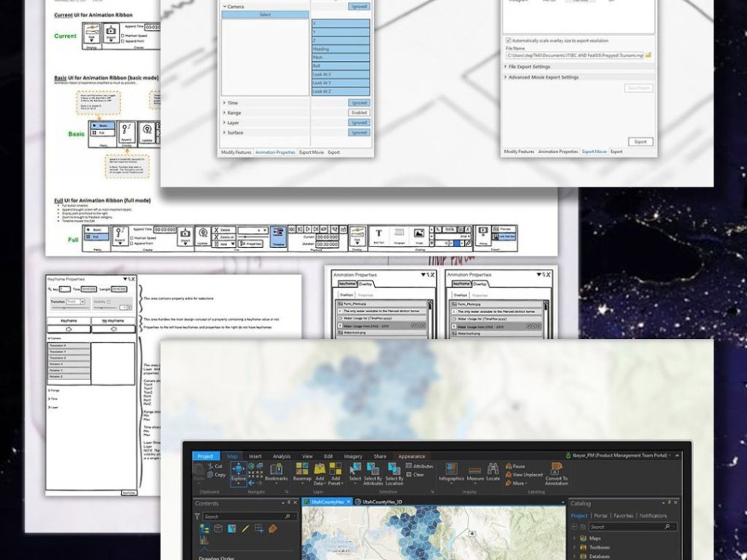Expand Advanced Movie Export Settings
Viewport: 747px width, 560px height.
pyautogui.click(x=506, y=77)
